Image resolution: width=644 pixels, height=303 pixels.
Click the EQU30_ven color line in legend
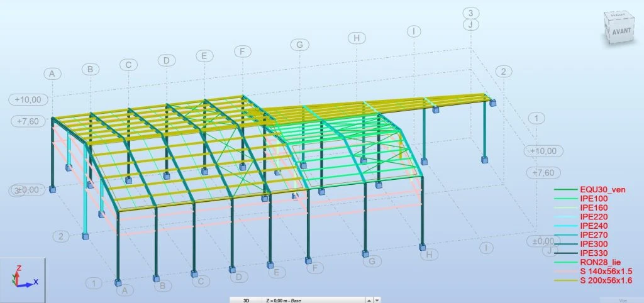565,190
